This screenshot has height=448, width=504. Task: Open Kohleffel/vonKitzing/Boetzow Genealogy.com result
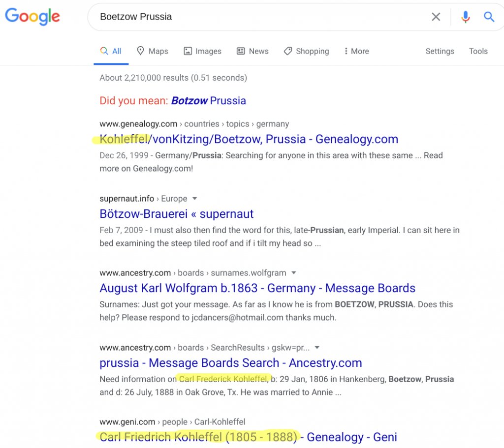[x=249, y=139]
